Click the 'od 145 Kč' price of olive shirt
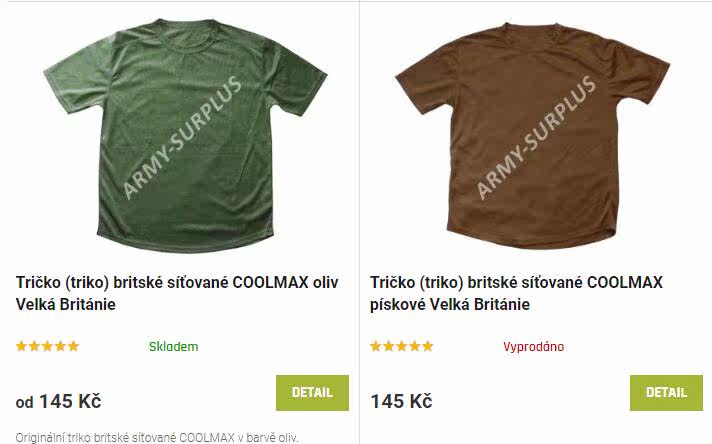The height and width of the screenshot is (444, 712). pos(59,401)
